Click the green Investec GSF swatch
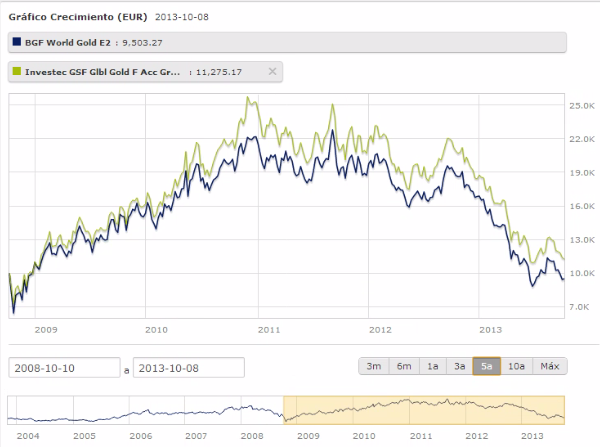This screenshot has height=447, width=600. [x=17, y=71]
